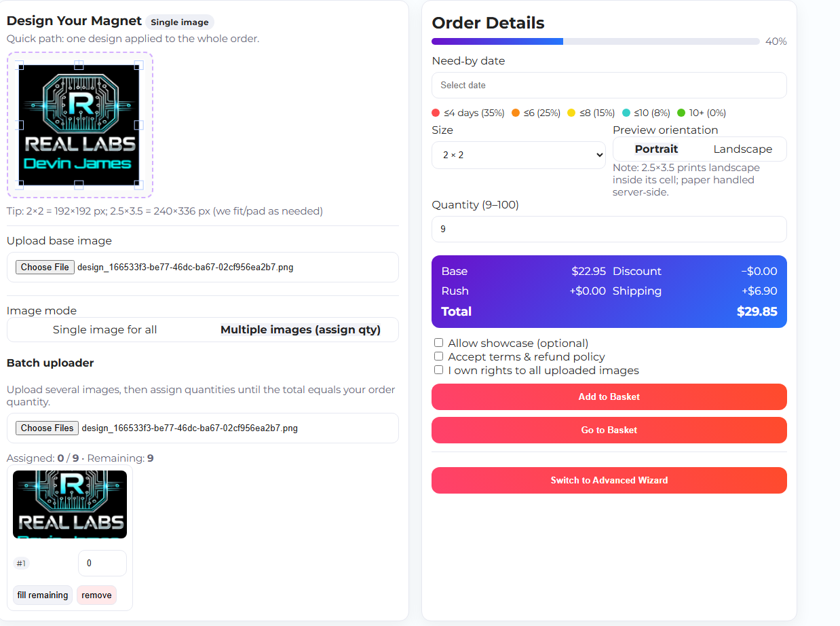Click the quantity box for batch image #1

pos(102,564)
